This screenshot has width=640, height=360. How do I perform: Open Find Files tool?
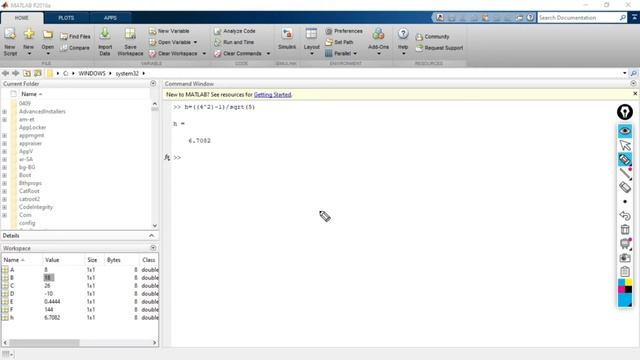point(75,36)
